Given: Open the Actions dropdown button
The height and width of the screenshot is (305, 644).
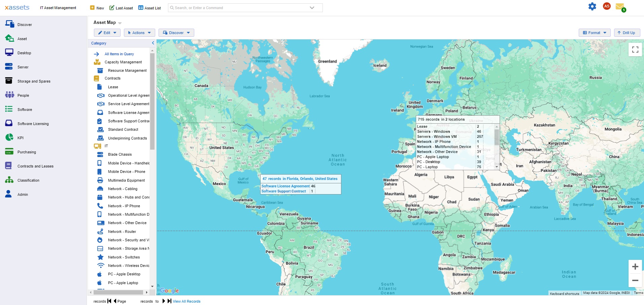Looking at the screenshot, I should 139,33.
